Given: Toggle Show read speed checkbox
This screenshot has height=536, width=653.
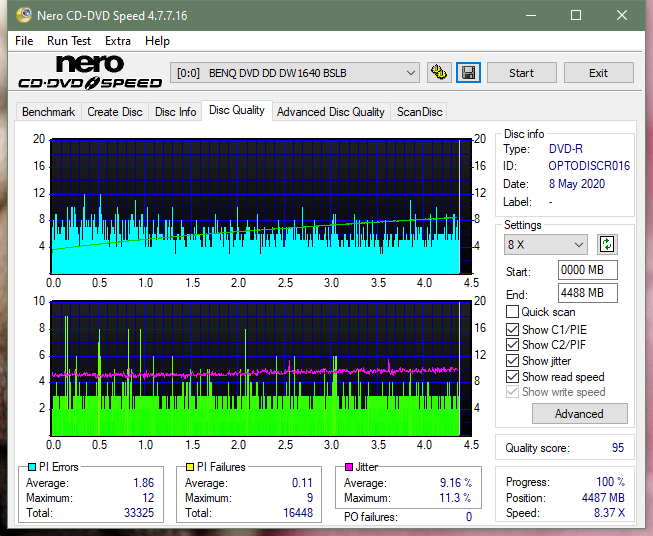Looking at the screenshot, I should pos(512,376).
